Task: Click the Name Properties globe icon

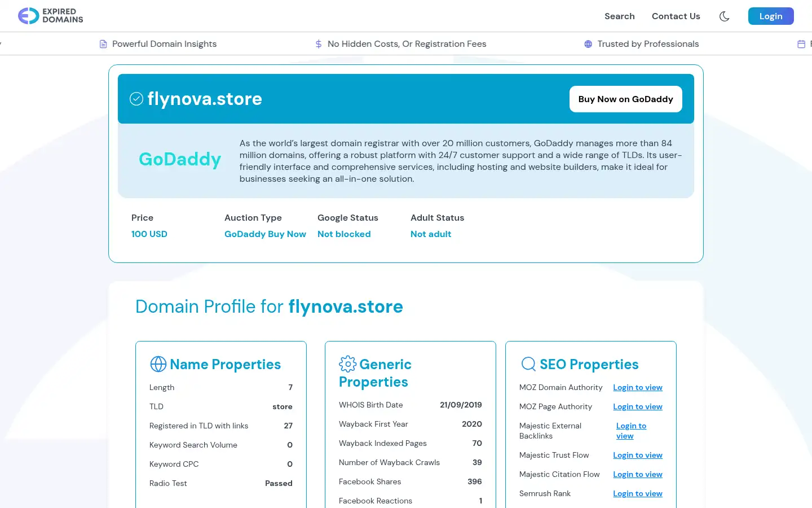Action: [x=158, y=364]
